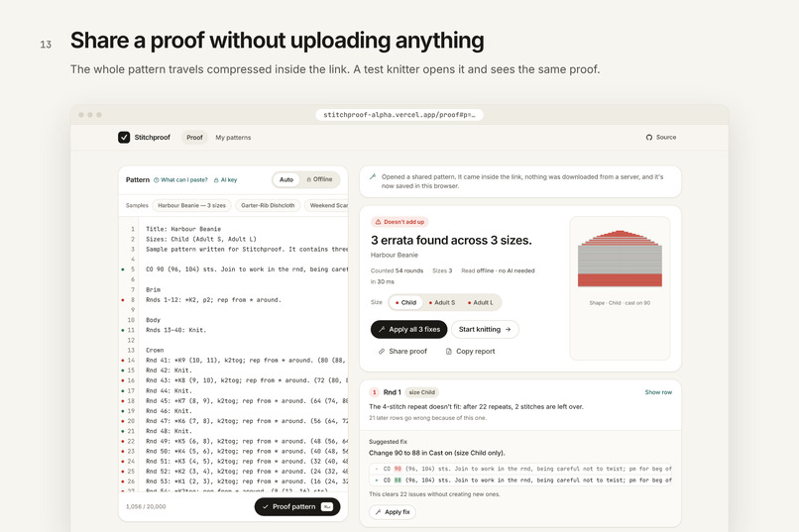
Task: Click the arrow icon in Start knitting
Action: [508, 329]
